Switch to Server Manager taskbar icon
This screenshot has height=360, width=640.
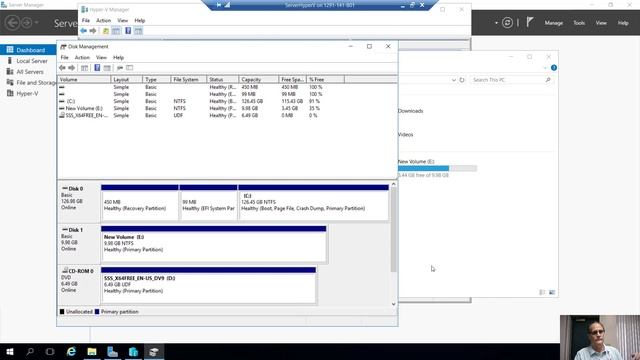coord(113,351)
